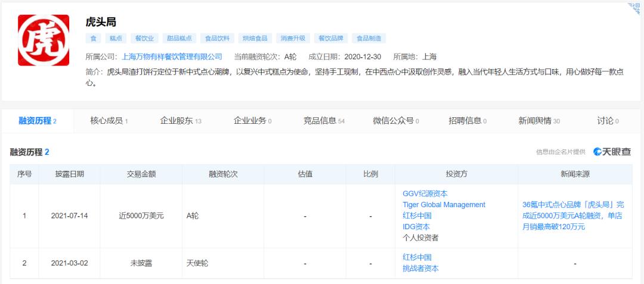This screenshot has height=284, width=644.
Task: Switch to 核心成员 tab
Action: click(x=109, y=121)
